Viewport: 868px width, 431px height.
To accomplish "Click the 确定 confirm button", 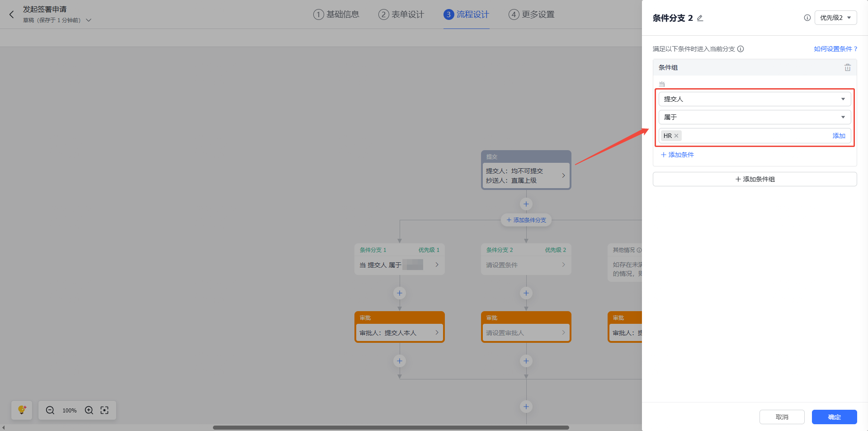I will [x=834, y=417].
